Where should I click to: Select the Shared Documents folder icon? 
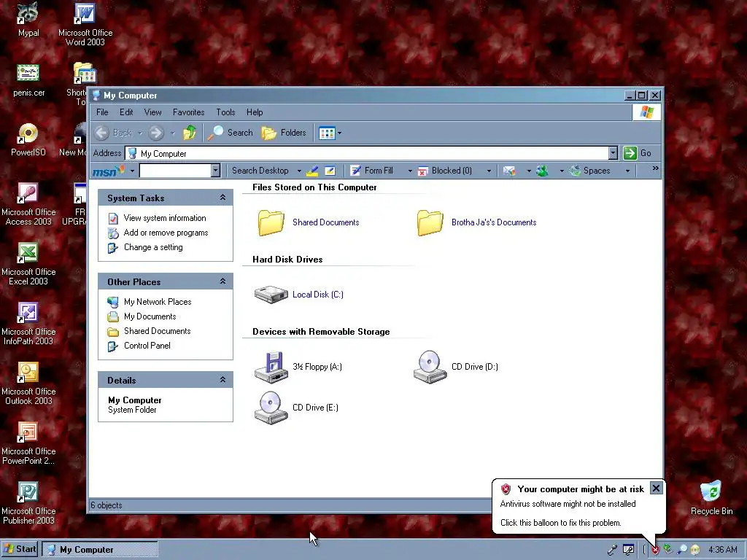click(271, 222)
